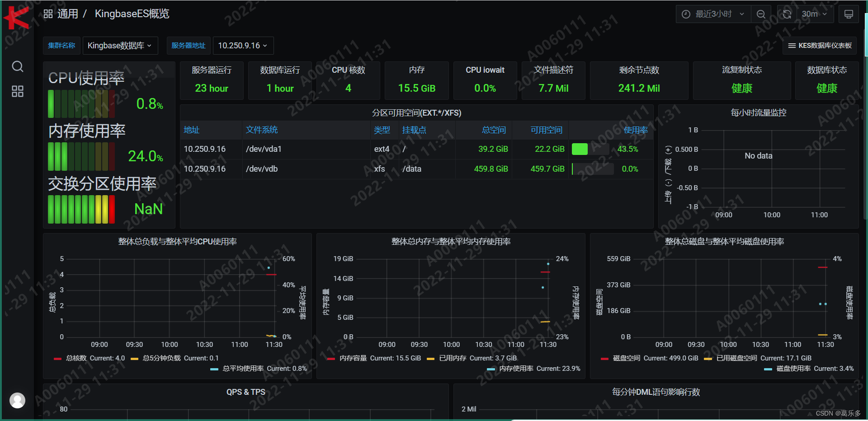Toggle the 总5分钟负载 legend series

point(162,358)
